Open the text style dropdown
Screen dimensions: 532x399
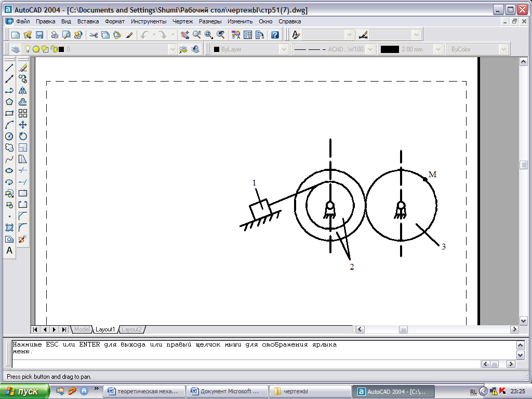pos(349,35)
